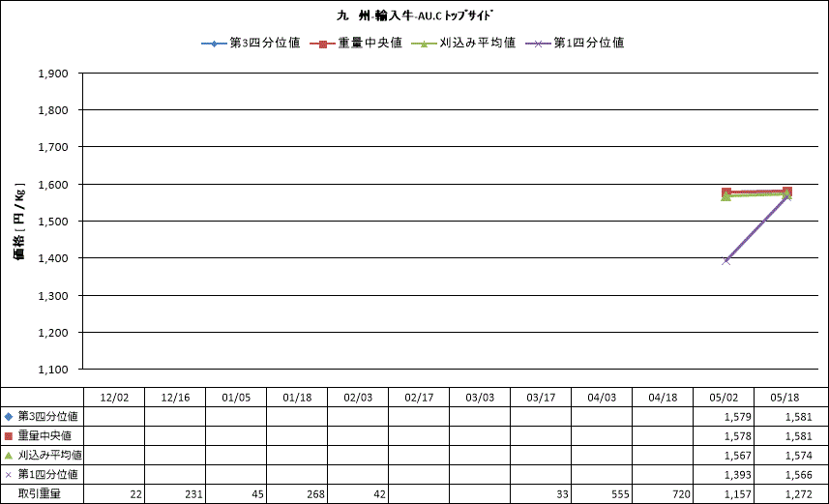Click the 05/02 date column header
The image size is (829, 504).
[724, 398]
